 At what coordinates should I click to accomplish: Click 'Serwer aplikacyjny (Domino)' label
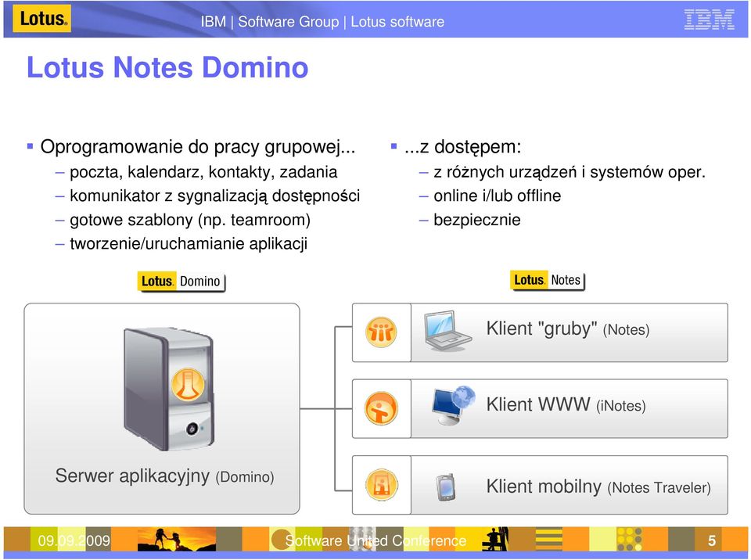(x=164, y=476)
